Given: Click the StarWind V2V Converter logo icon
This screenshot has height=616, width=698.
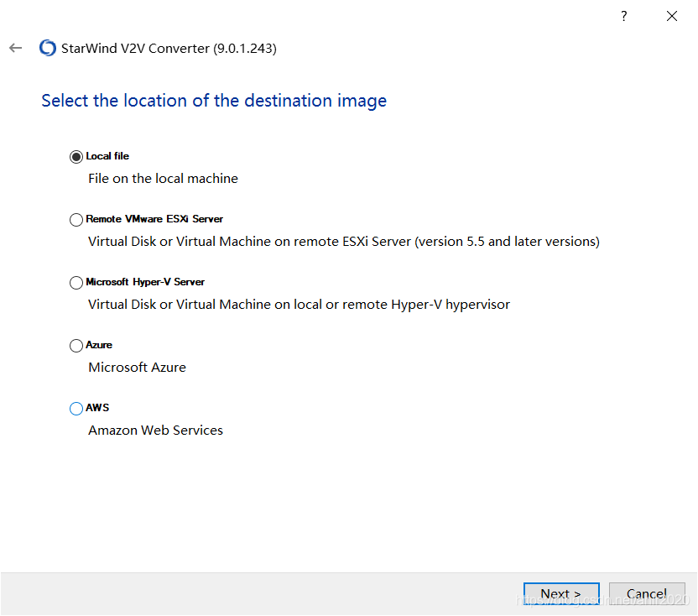Looking at the screenshot, I should coord(48,48).
